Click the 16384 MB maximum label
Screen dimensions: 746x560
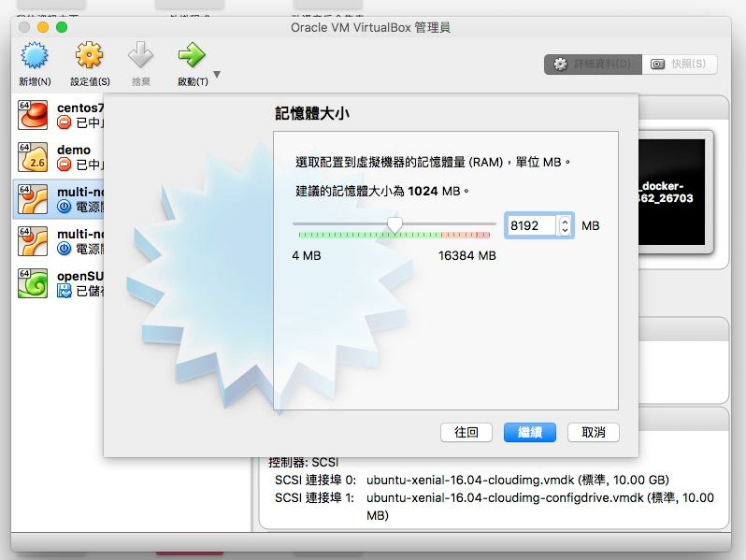[467, 256]
